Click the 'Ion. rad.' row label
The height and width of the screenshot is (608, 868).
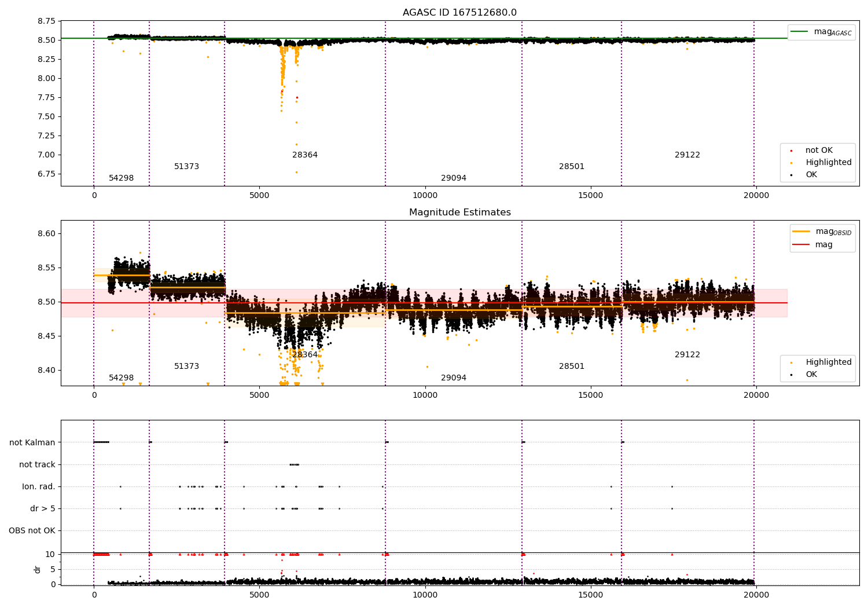[39, 487]
